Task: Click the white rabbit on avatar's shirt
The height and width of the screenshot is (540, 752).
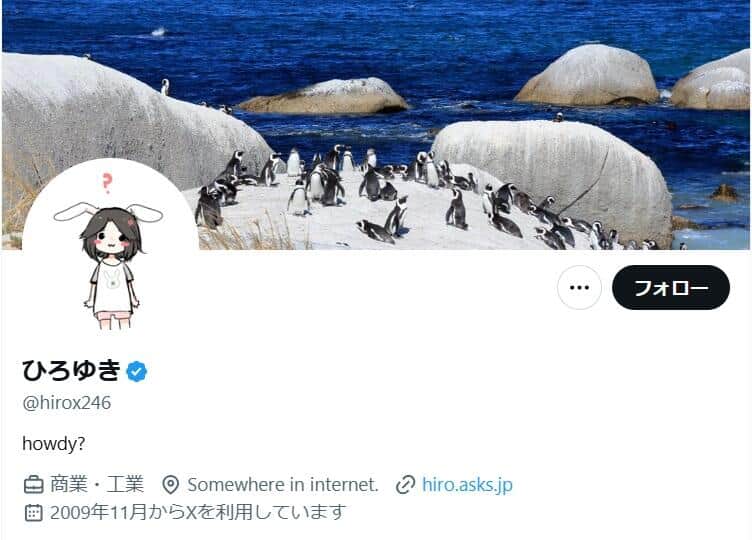Action: click(x=113, y=280)
